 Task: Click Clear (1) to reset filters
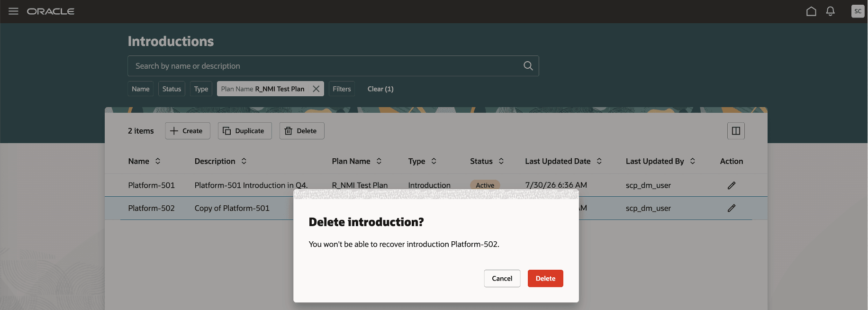(x=380, y=89)
